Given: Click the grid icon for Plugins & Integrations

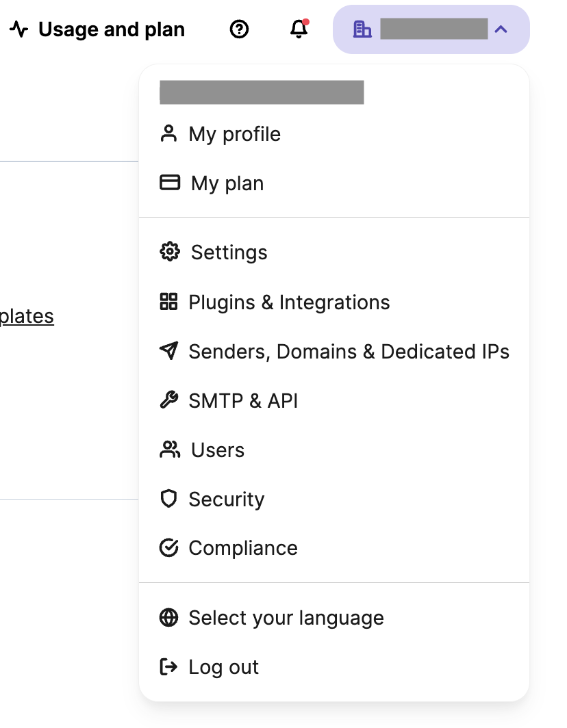Looking at the screenshot, I should 168,301.
